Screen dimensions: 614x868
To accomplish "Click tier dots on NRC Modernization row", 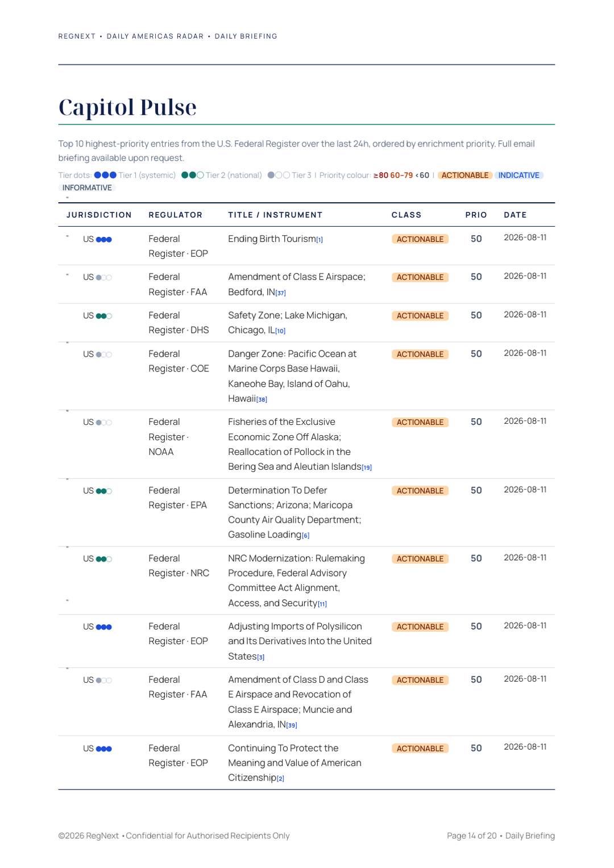I will tap(104, 560).
